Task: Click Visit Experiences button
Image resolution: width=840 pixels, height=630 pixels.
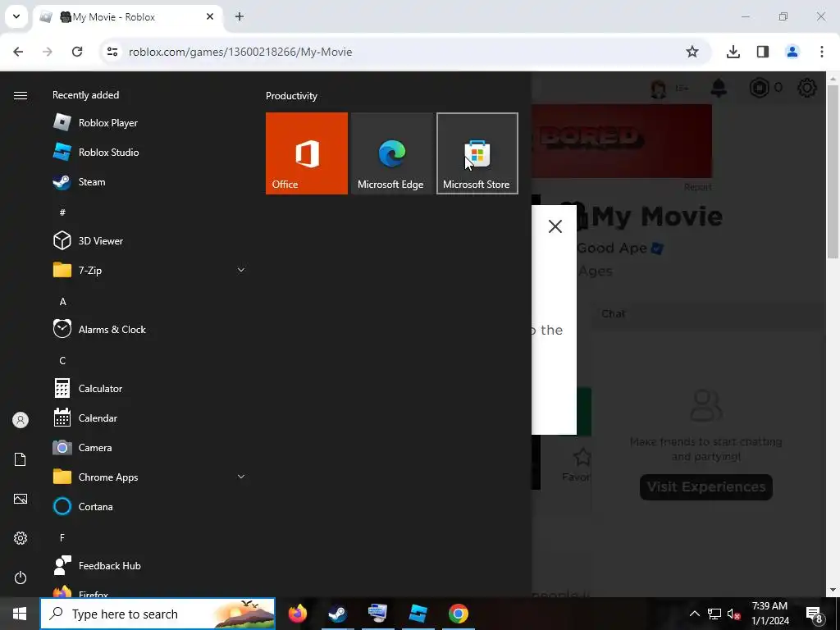Action: 706,487
